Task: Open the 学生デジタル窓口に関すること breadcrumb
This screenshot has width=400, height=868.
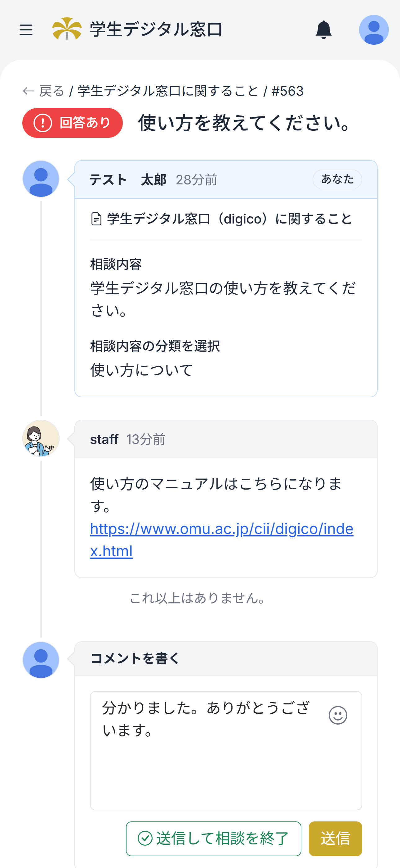Action: click(x=168, y=91)
